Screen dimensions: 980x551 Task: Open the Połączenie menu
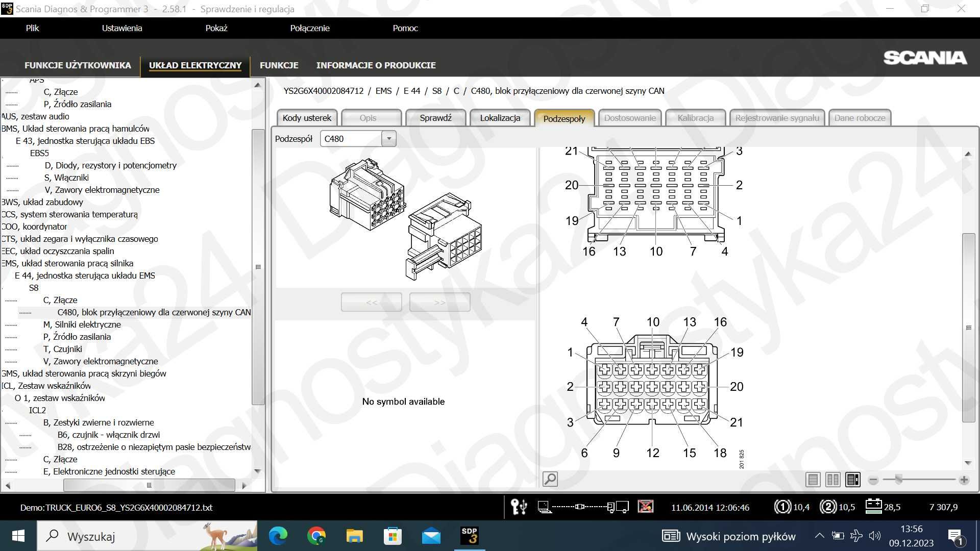click(x=310, y=28)
